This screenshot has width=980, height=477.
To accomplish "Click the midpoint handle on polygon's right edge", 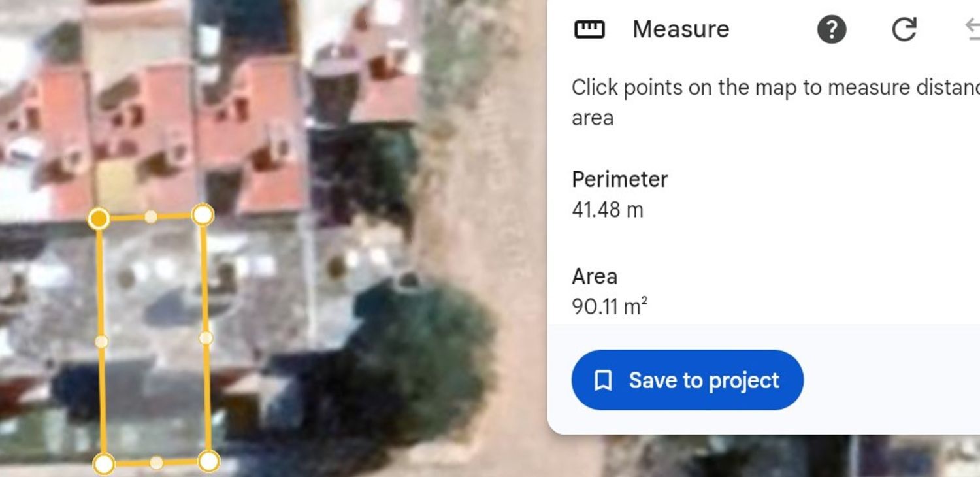I will tap(206, 338).
